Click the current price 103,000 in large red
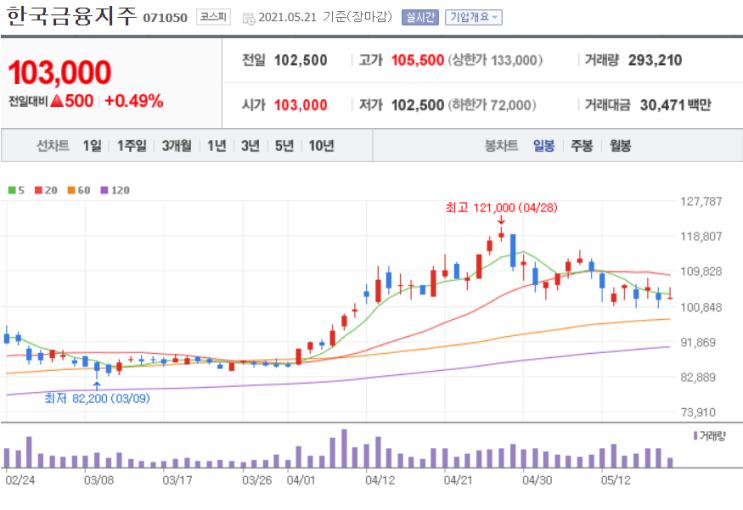Image resolution: width=743 pixels, height=510 pixels. point(60,73)
